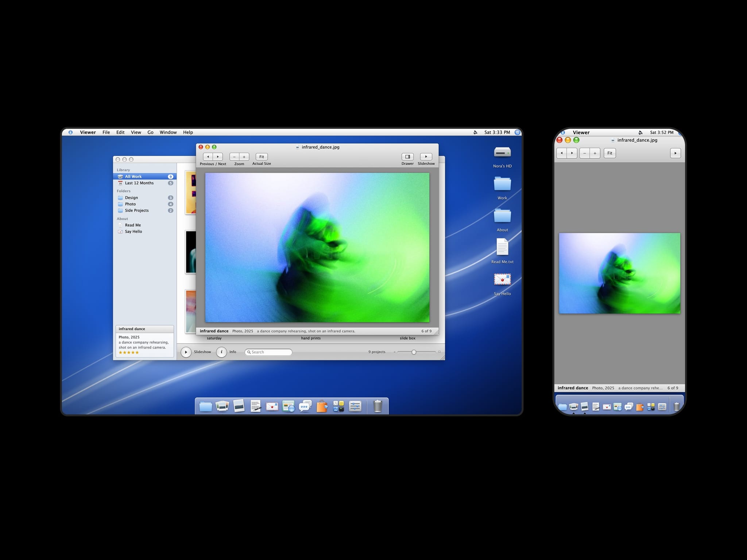Zoom in with plus button in desktop viewer

[x=244, y=157]
